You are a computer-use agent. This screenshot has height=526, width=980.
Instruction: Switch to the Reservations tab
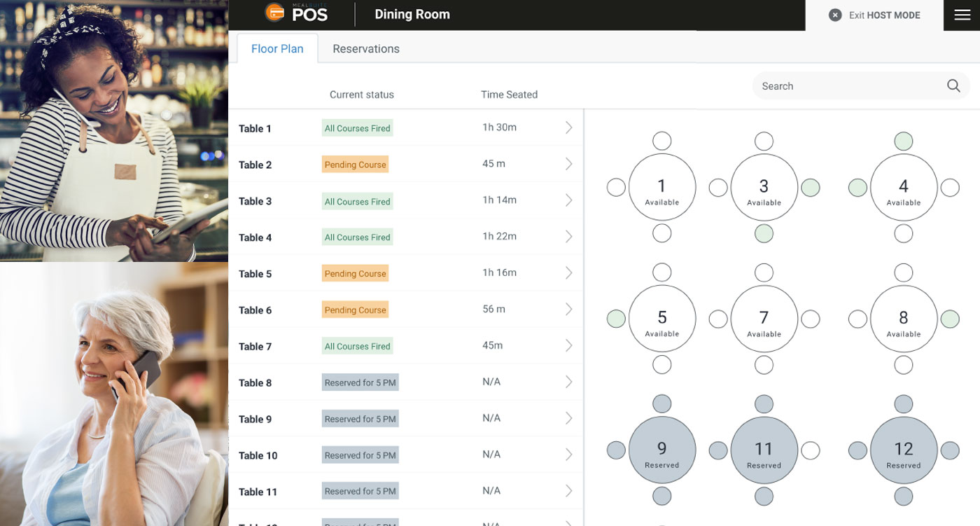[x=365, y=49]
